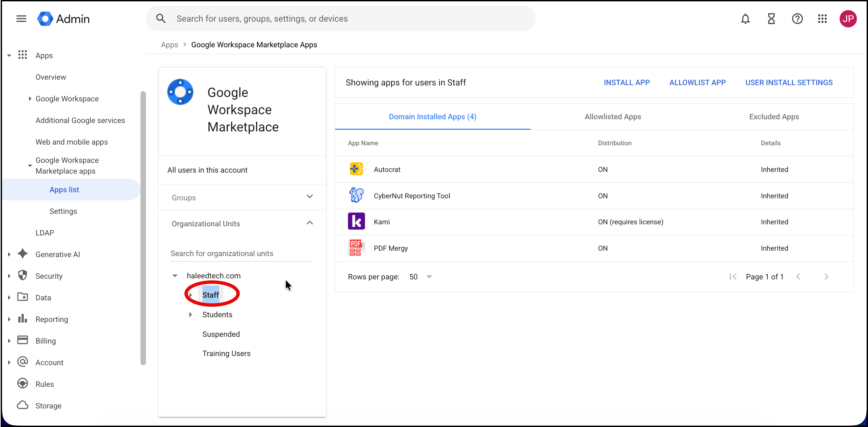Click the Kami app icon
This screenshot has height=427, width=868.
[x=356, y=221]
